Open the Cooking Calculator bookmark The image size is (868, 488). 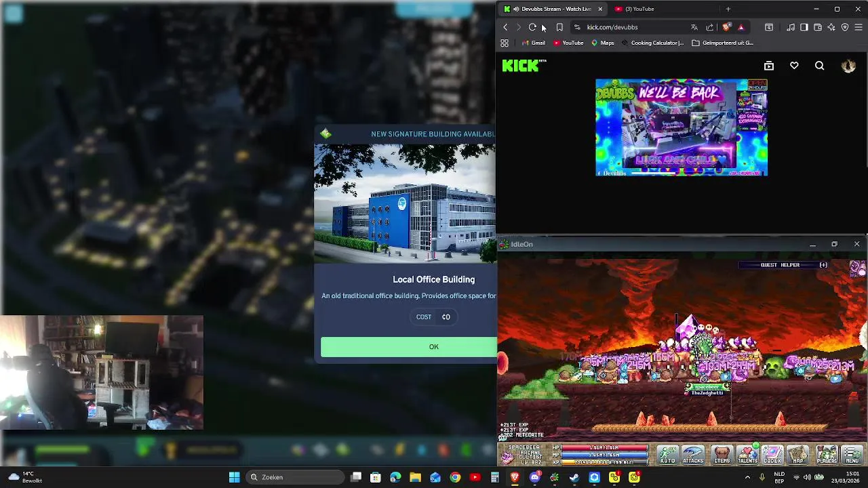click(652, 43)
